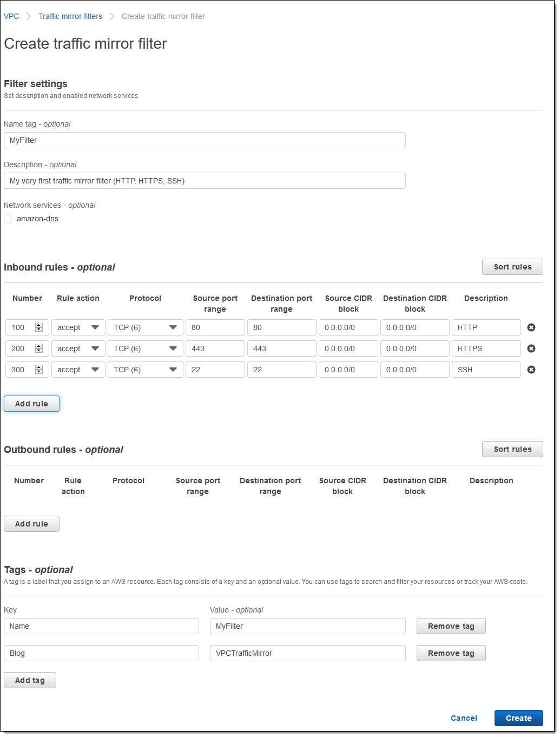This screenshot has width=560, height=737.
Task: Add a new inbound rule
Action: click(x=31, y=404)
